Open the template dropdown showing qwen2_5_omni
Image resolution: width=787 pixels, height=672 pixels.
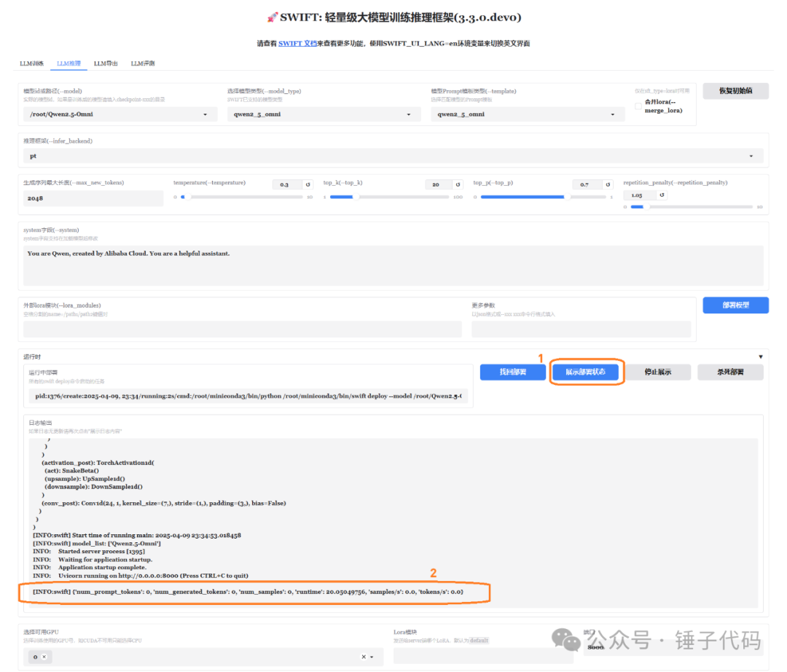click(x=528, y=114)
